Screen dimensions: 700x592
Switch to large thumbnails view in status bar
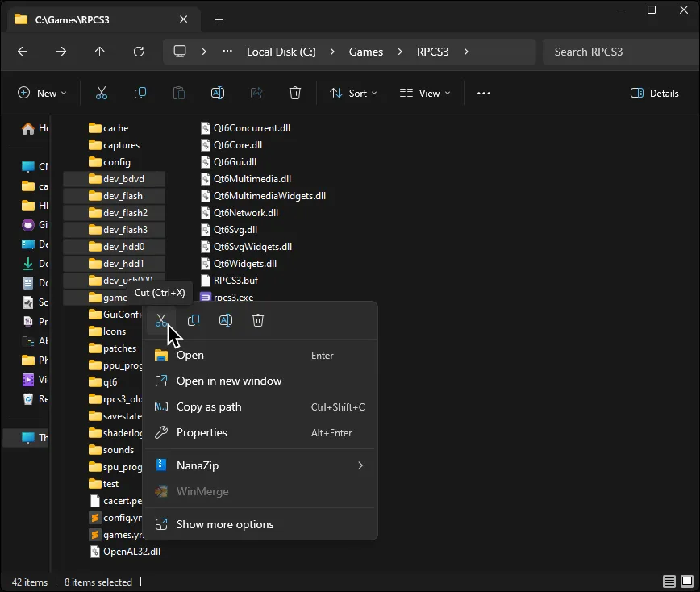point(686,582)
